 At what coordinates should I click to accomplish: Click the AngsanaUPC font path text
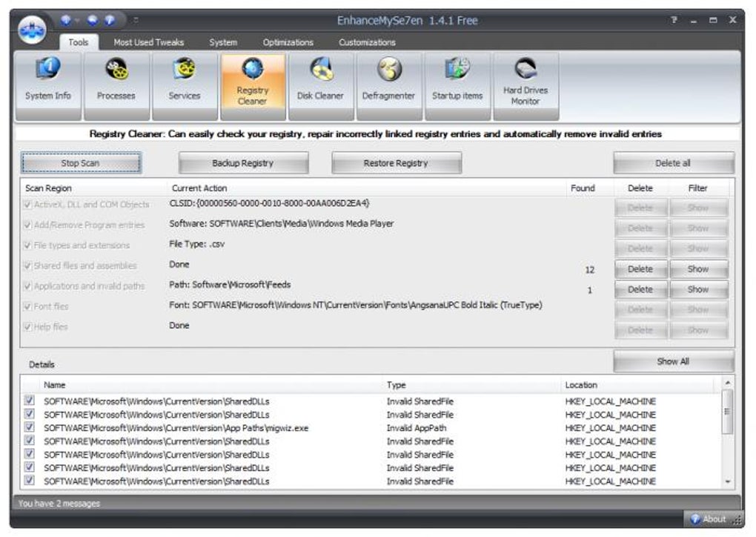click(356, 306)
